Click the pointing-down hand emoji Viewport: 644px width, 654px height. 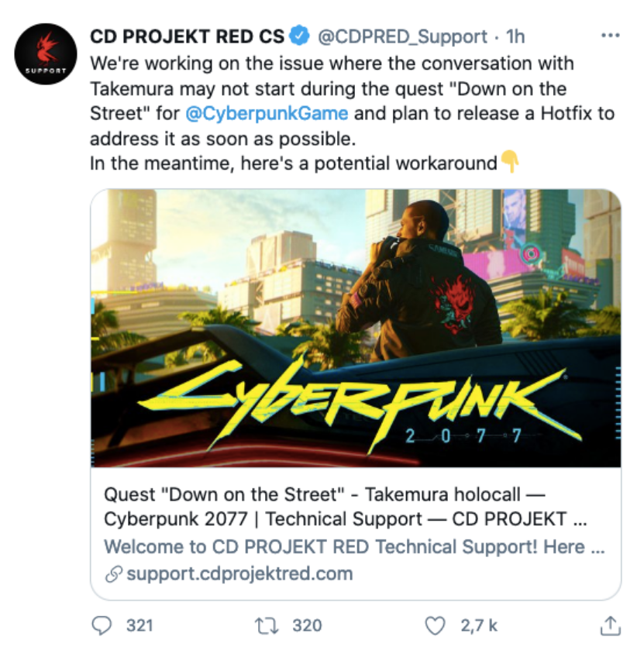[510, 163]
